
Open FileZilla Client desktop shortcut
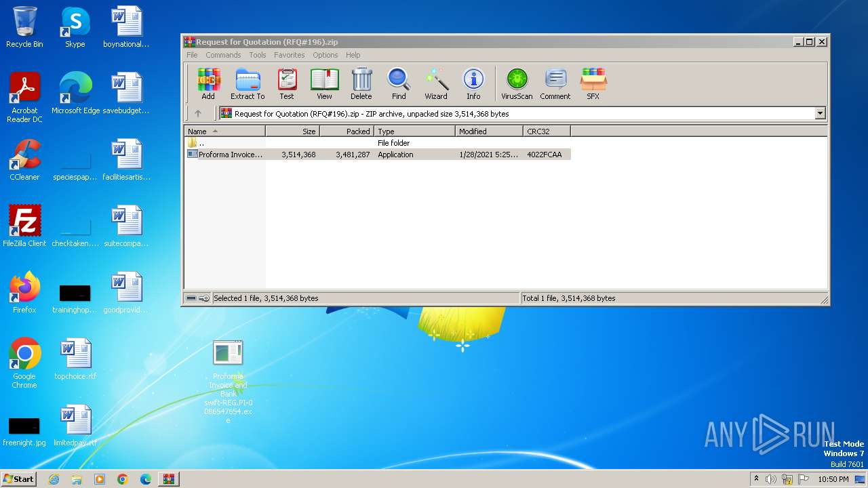[24, 226]
